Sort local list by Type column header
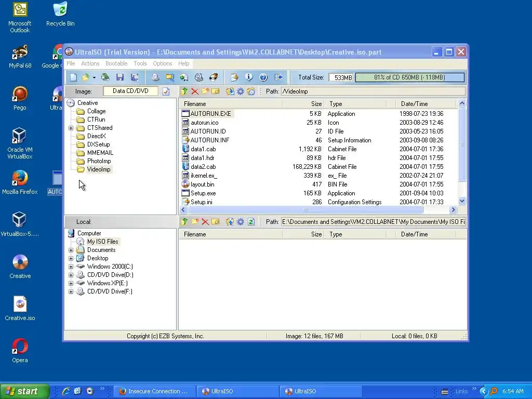This screenshot has height=399, width=532. pyautogui.click(x=355, y=234)
